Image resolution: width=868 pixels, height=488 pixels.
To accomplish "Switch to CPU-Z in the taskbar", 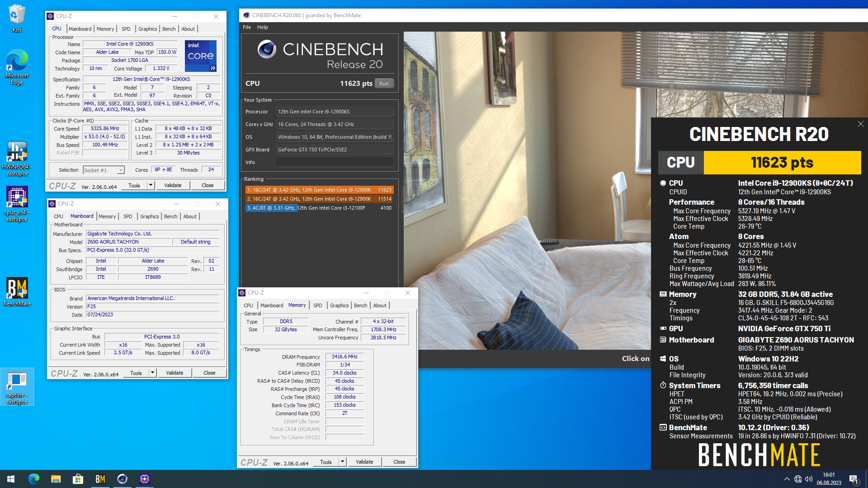I will pos(144,479).
